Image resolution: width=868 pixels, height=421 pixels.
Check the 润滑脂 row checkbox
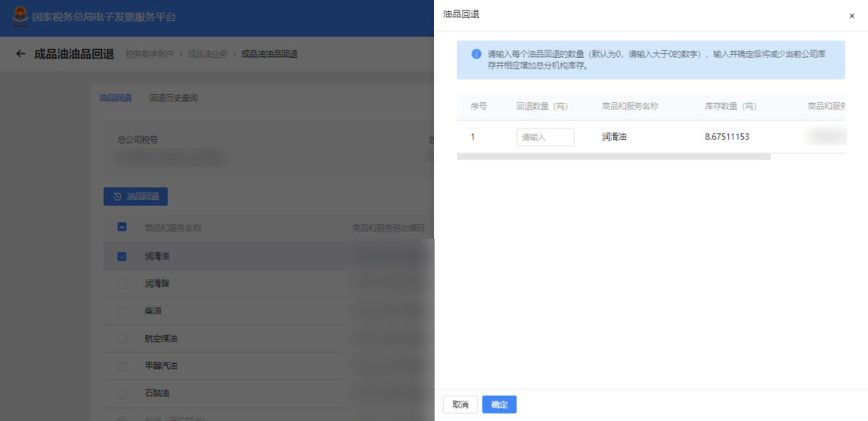coord(122,284)
